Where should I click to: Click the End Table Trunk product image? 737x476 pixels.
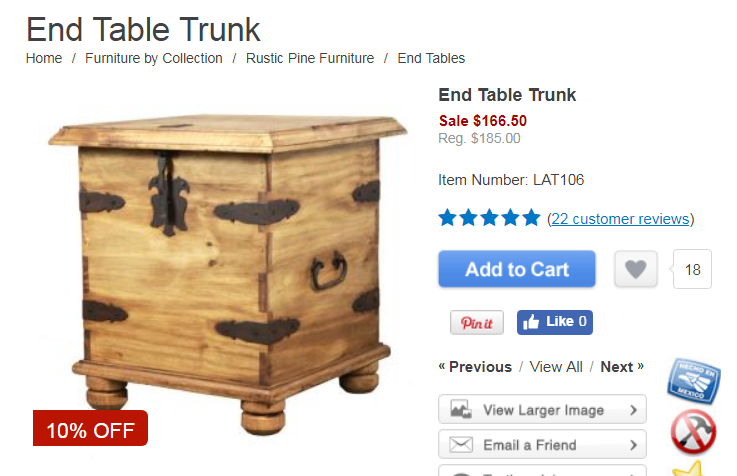(x=228, y=273)
